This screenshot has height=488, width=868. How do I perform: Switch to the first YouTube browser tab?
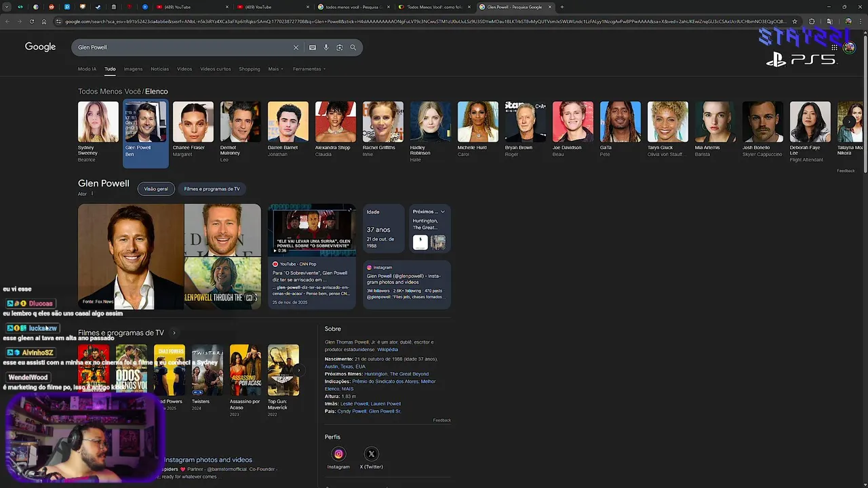(190, 7)
